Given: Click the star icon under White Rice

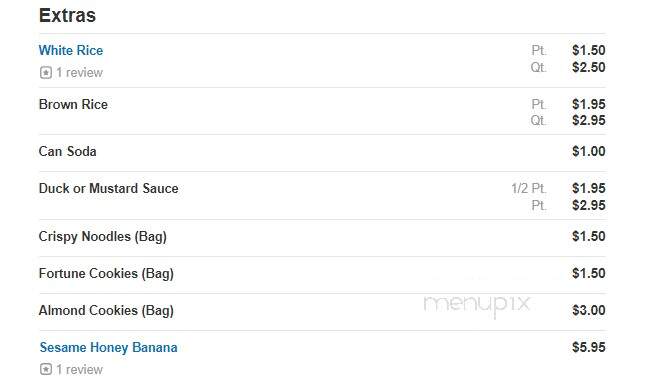Looking at the screenshot, I should (x=46, y=73).
